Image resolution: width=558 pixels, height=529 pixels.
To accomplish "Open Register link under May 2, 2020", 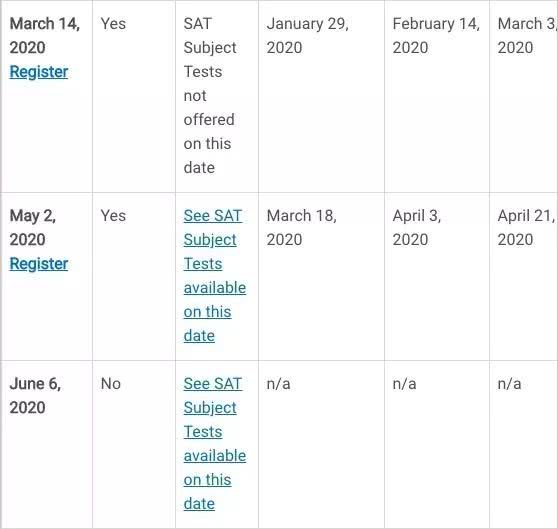I will point(39,264).
